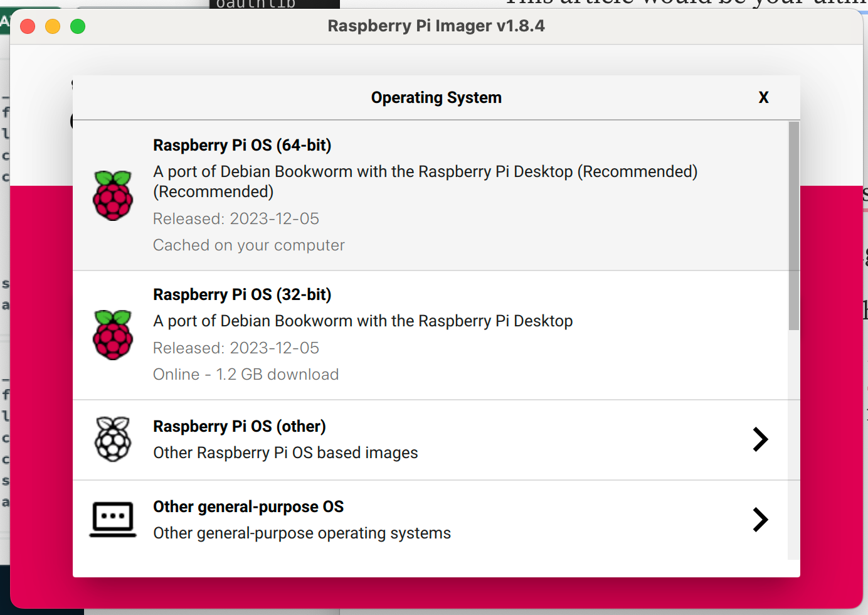Expand the Other general-purpose OS arrow
The image size is (868, 615).
[760, 520]
